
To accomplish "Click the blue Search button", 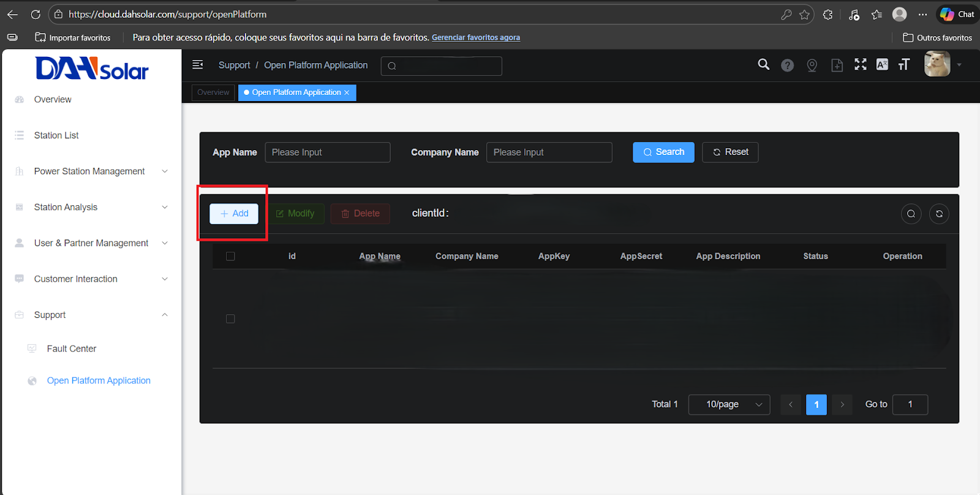I will pos(663,152).
